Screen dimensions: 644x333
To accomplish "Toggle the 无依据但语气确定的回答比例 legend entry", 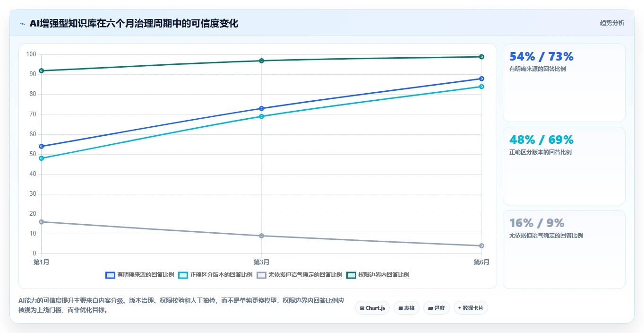I will [x=299, y=275].
